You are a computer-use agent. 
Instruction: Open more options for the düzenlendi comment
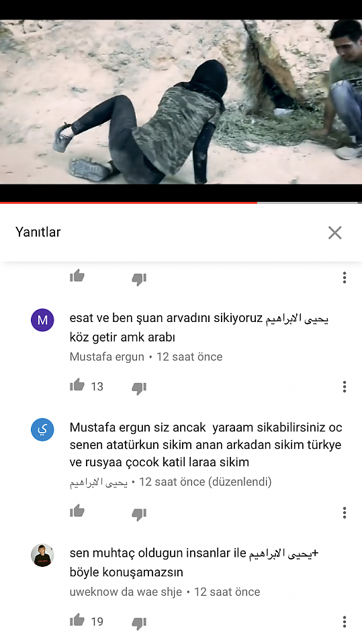[345, 513]
